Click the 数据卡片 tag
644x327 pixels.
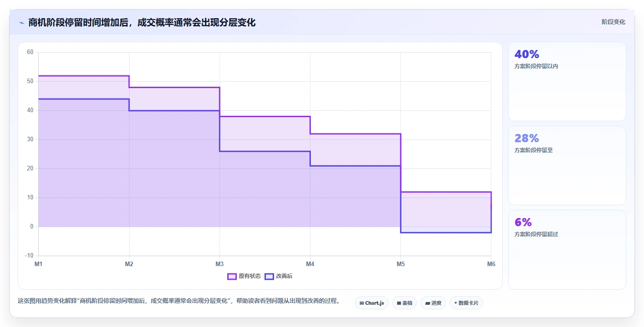tap(466, 303)
